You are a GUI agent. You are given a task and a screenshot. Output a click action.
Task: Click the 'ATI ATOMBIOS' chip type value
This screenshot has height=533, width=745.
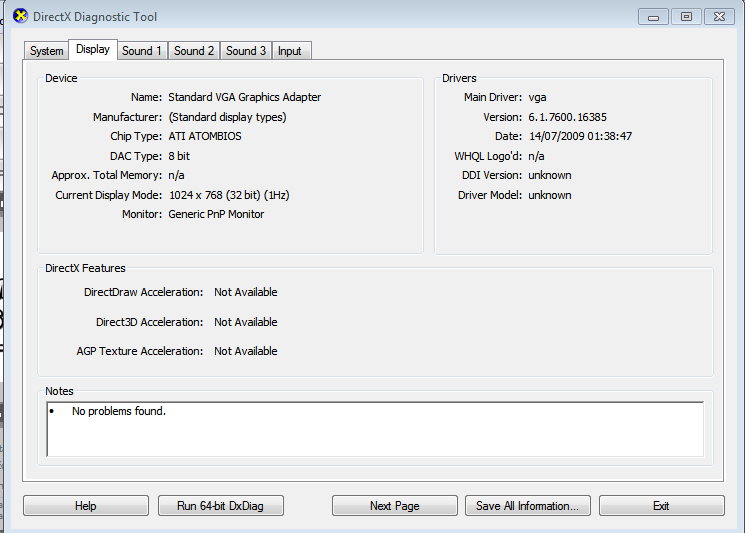coord(205,136)
